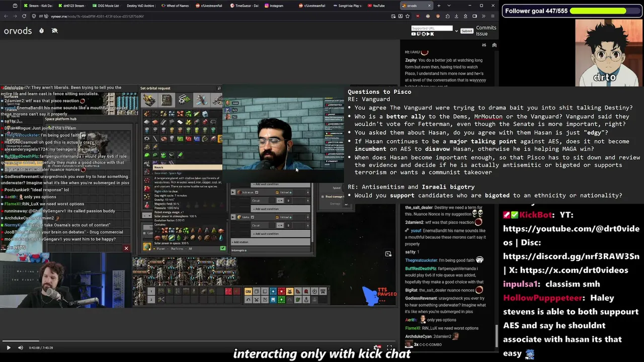Reload the current page

(x=24, y=16)
